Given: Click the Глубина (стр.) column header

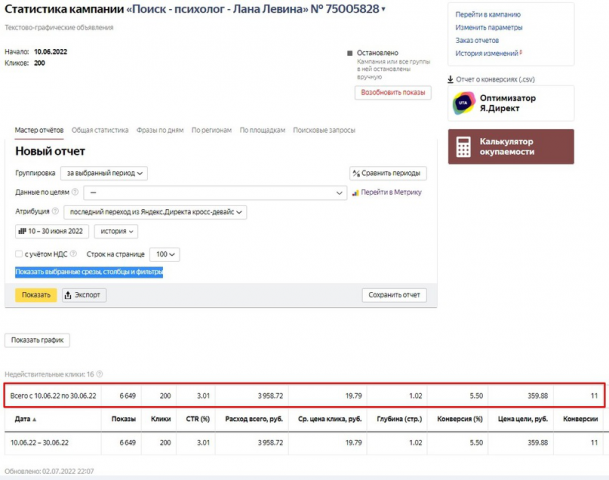Looking at the screenshot, I should tap(399, 419).
